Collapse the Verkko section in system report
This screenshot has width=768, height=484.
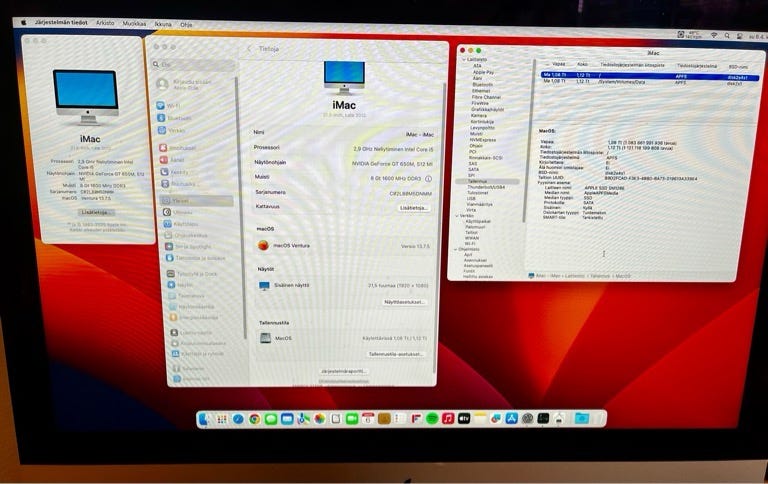[458, 216]
